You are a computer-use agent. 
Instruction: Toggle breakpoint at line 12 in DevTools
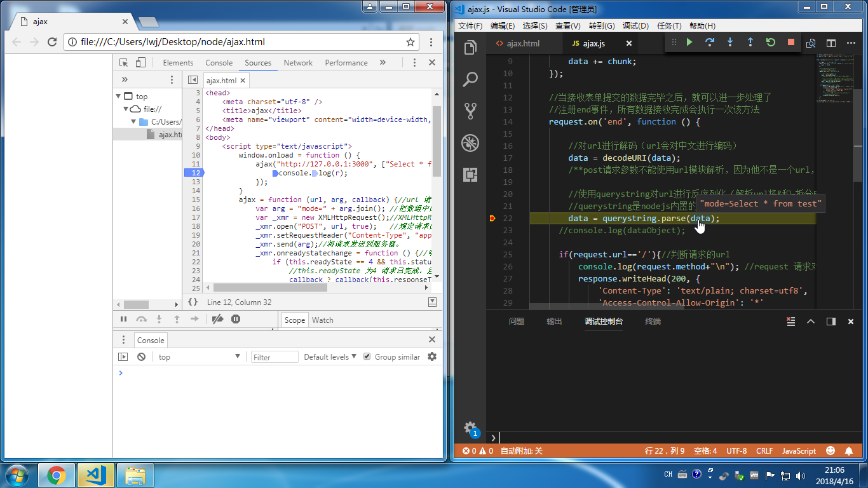tap(194, 173)
